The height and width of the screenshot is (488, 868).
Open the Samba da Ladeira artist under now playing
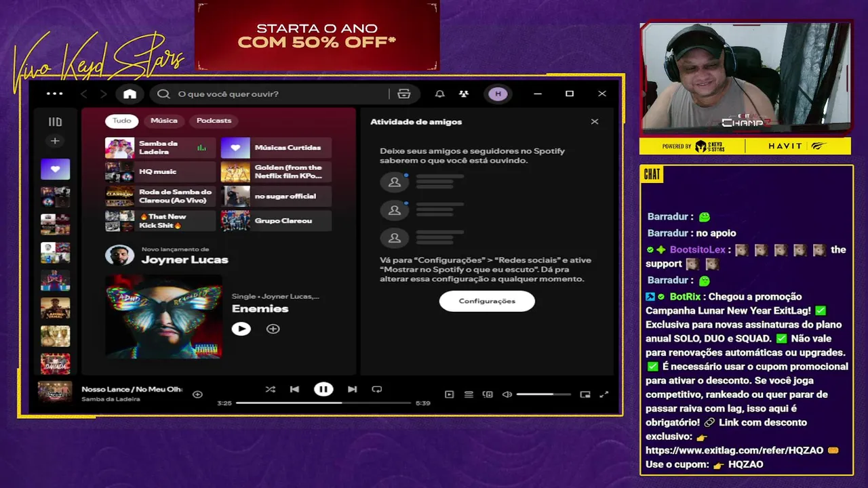coord(111,399)
